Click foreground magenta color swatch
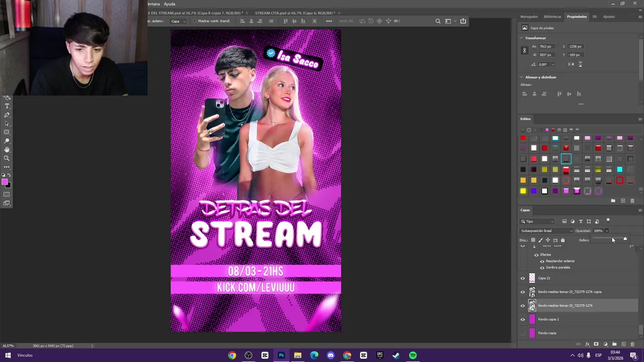 5,182
